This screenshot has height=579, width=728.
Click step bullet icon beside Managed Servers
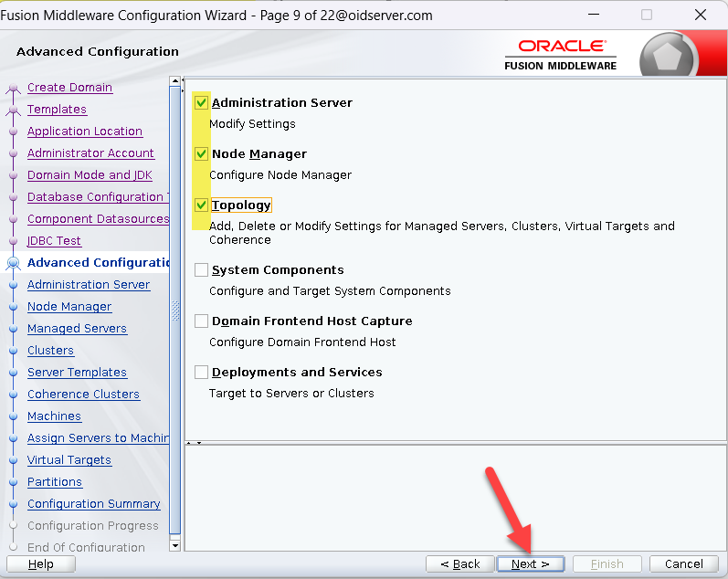tap(13, 329)
